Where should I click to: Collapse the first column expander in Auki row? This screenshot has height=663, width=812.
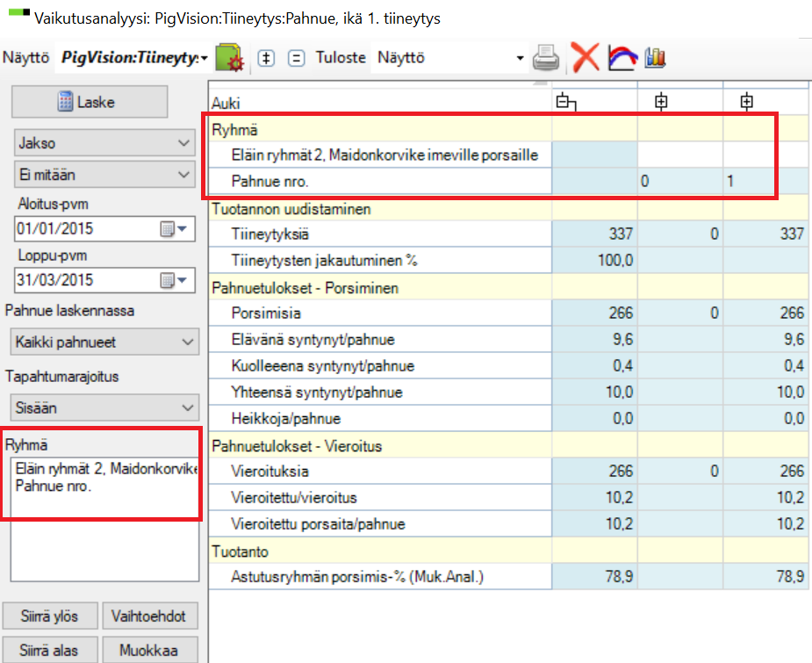click(565, 102)
